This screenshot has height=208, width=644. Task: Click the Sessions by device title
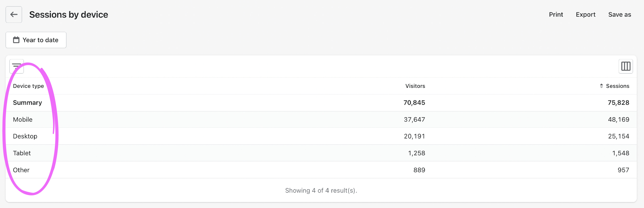tap(69, 15)
